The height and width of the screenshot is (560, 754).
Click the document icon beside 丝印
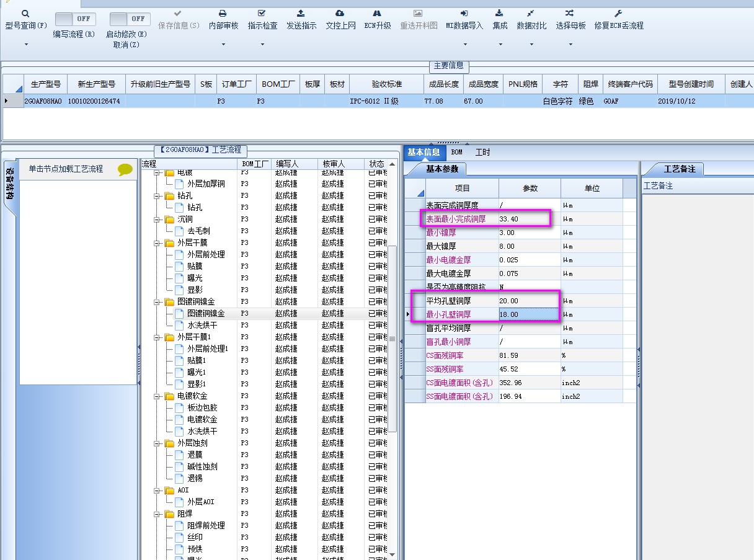[180, 537]
